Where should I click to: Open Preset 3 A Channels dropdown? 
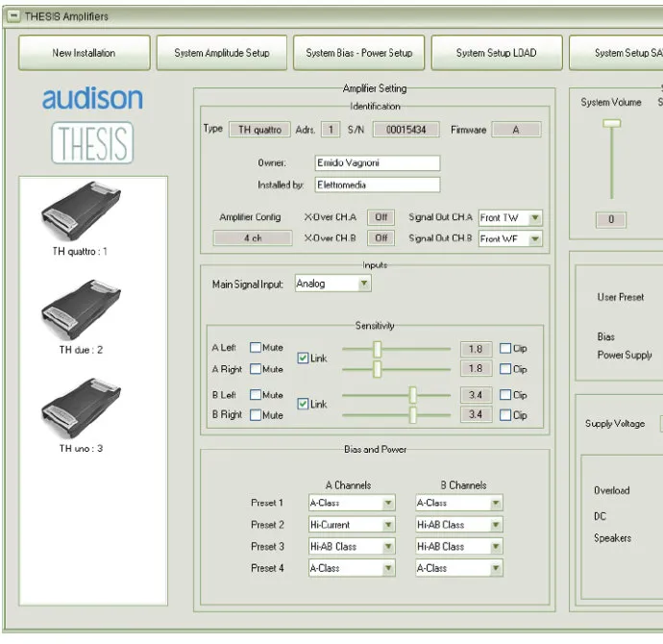[352, 546]
